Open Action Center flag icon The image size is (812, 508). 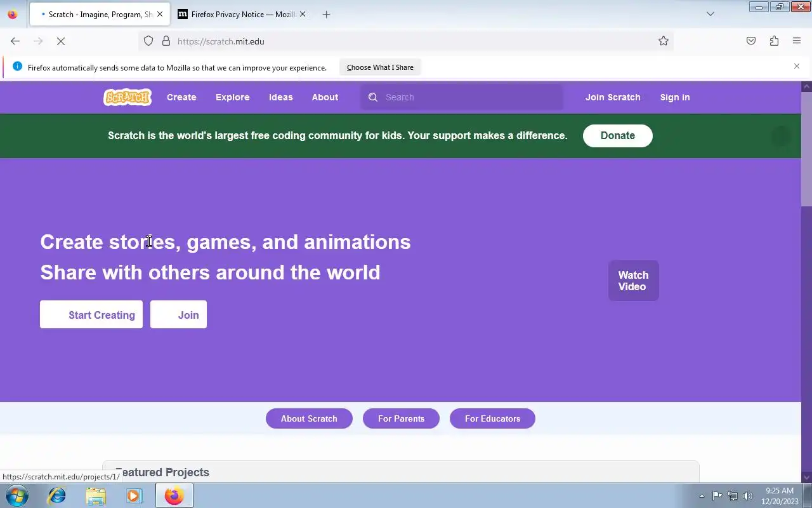(717, 496)
